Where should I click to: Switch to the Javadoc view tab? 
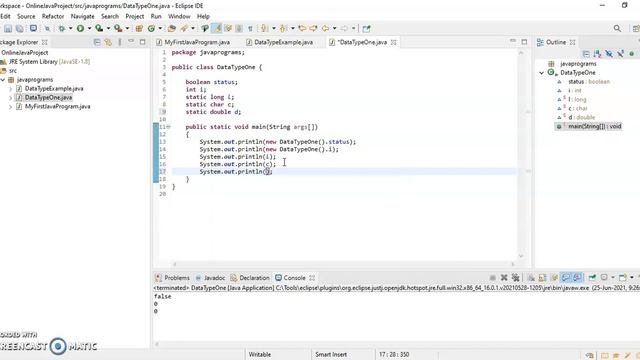pyautogui.click(x=210, y=278)
